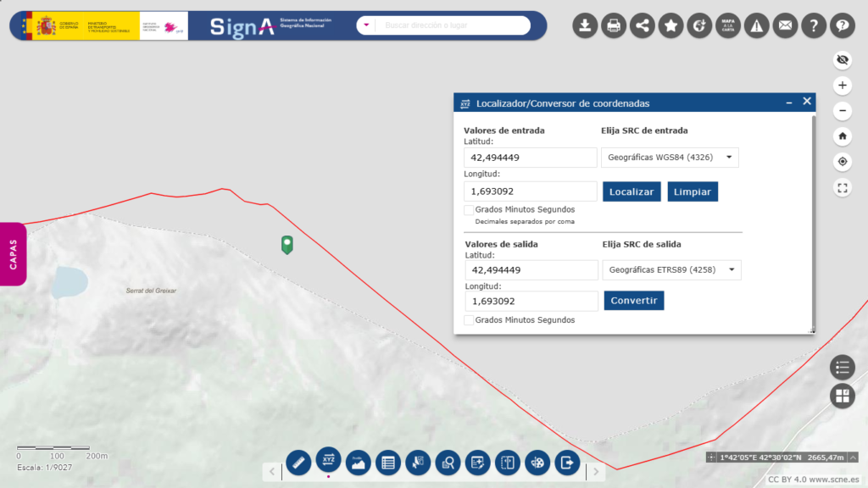This screenshot has width=868, height=488.
Task: Enable input Grados Minutos Segundos checkbox
Action: pos(469,209)
